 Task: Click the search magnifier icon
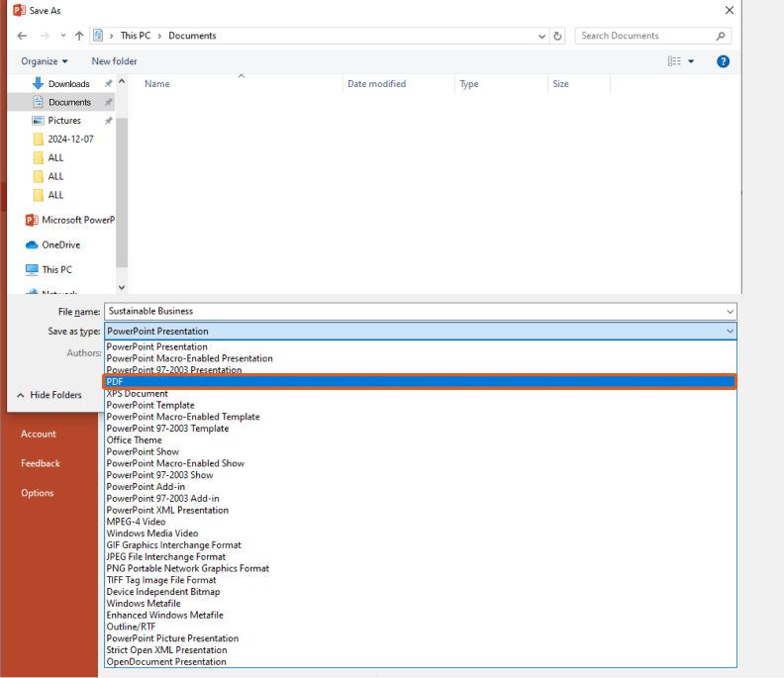[720, 36]
